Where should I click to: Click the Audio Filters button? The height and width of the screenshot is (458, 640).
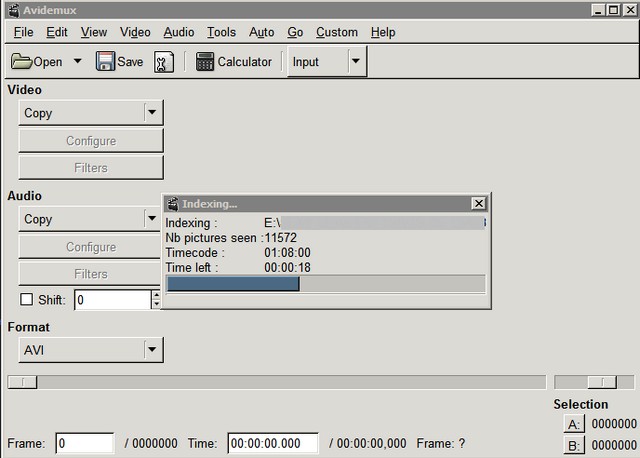point(90,274)
